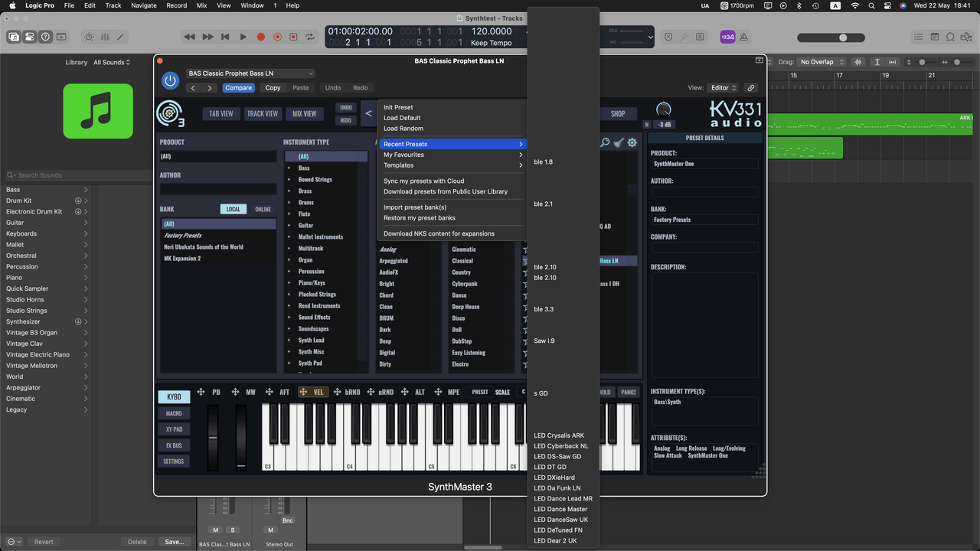Fast forward using the transport forward button

click(208, 37)
